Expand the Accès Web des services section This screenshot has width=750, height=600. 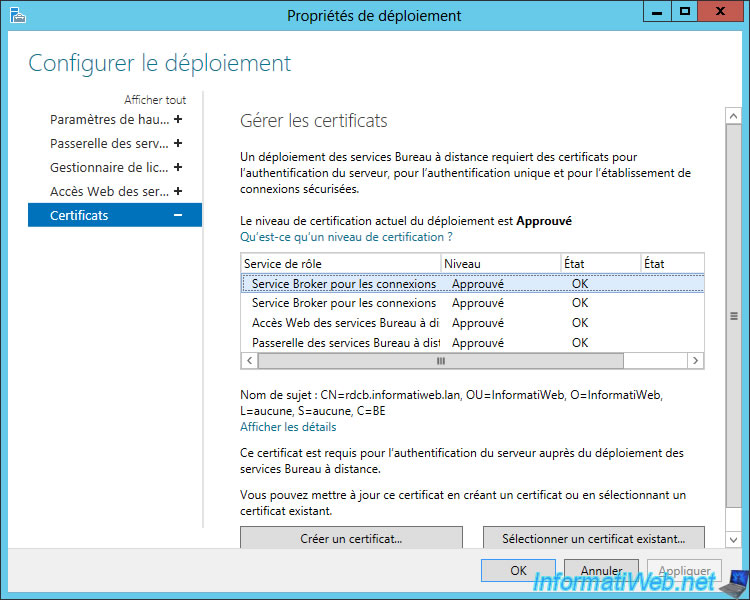178,191
